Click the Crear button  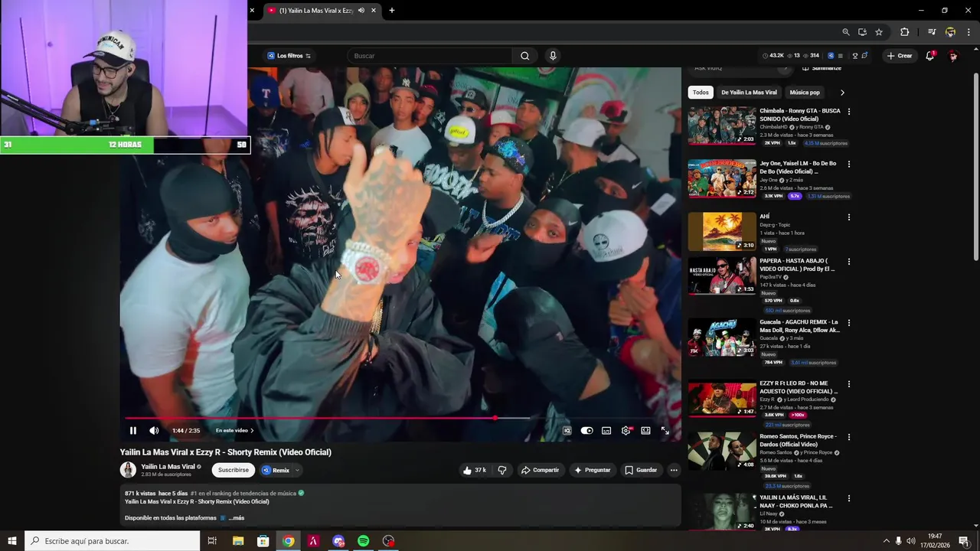[900, 56]
